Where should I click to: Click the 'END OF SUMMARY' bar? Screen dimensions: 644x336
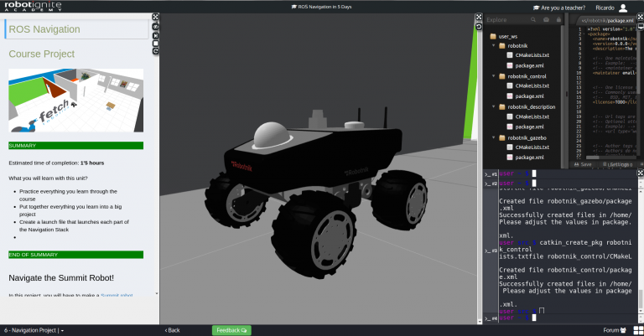[76, 255]
